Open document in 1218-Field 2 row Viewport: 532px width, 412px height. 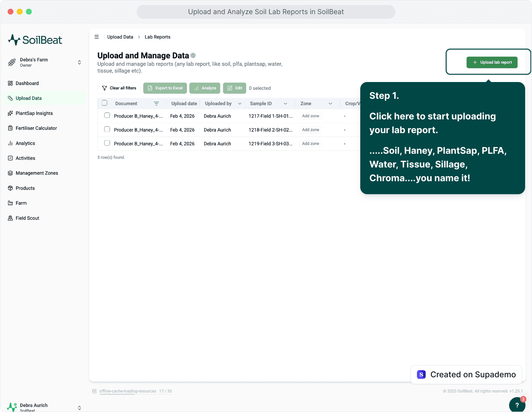[x=139, y=130]
